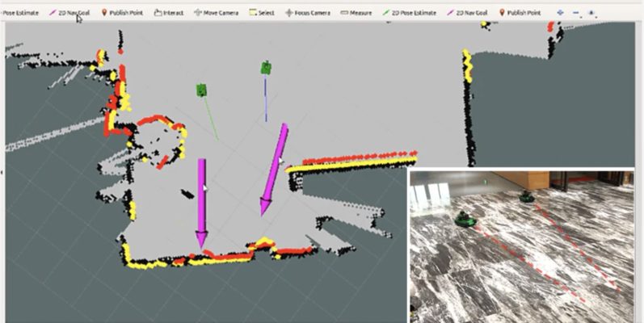
Task: Click the camera inset showing robots on marble floor
Action: point(522,246)
